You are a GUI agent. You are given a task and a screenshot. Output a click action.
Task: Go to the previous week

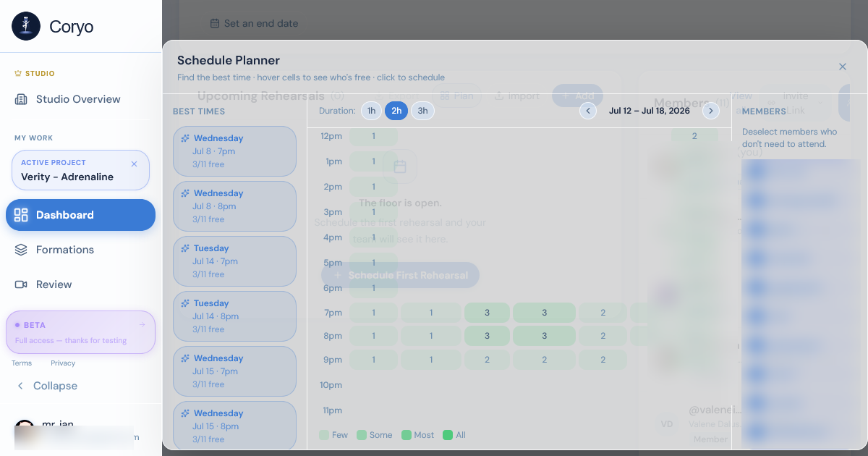pos(588,111)
